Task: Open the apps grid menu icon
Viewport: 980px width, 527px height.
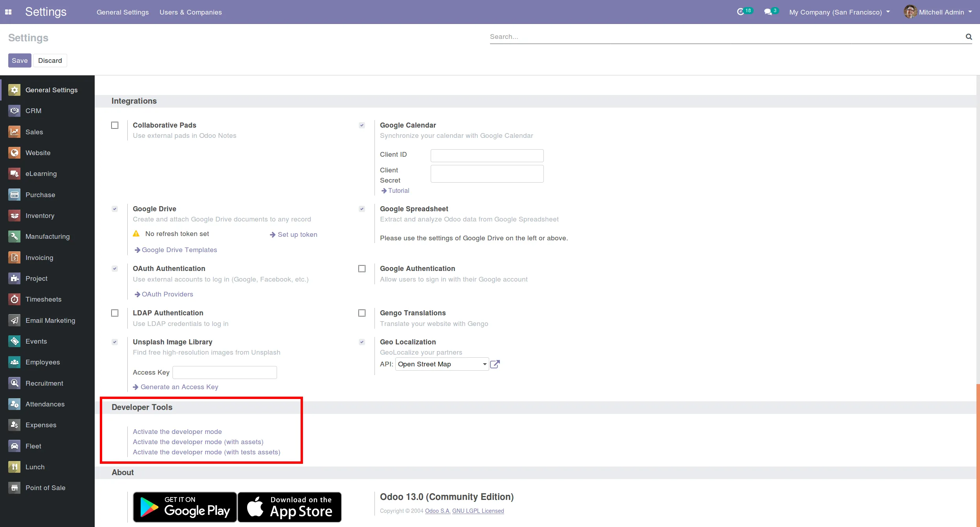Action: [x=8, y=12]
